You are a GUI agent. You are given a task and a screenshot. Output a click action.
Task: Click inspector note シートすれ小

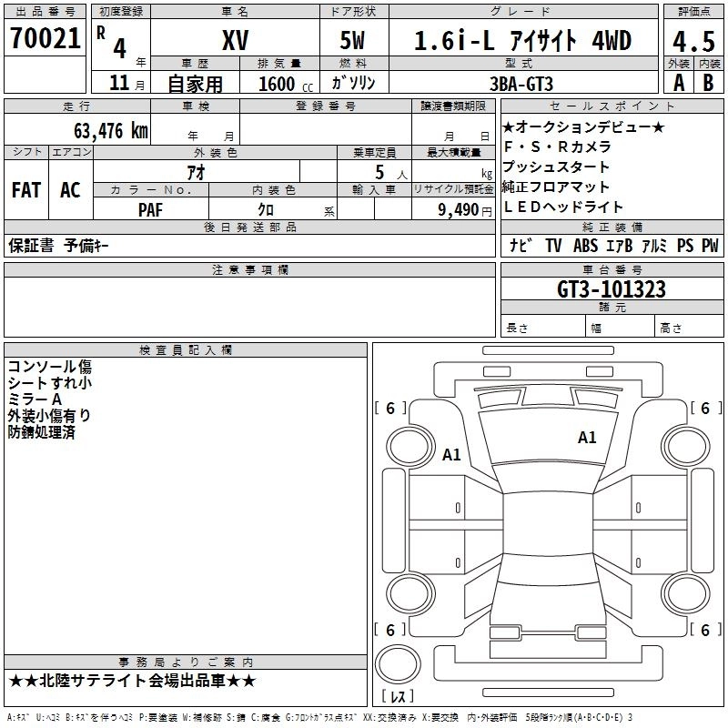50,382
